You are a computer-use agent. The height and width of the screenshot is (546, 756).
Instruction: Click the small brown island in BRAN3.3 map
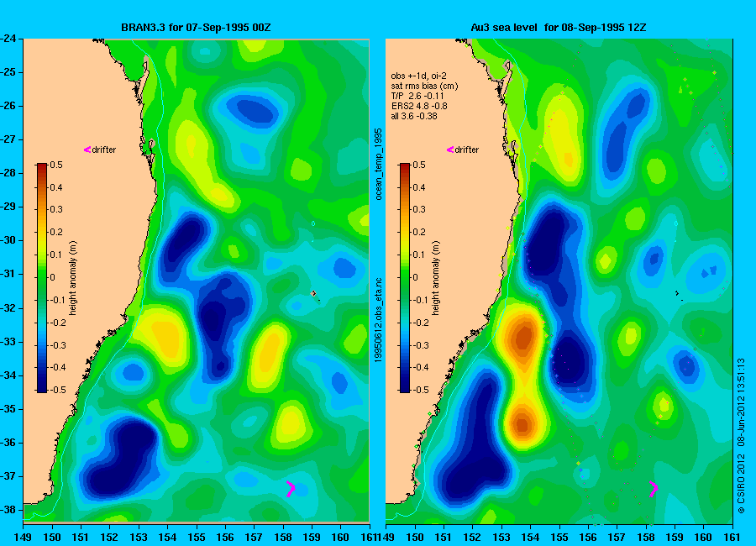coord(313,293)
